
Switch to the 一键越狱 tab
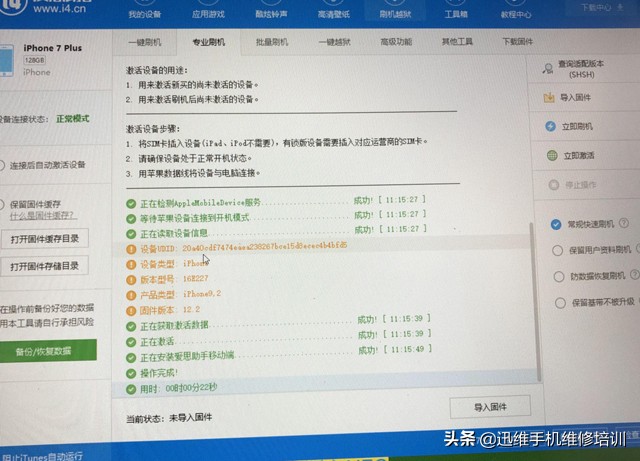click(x=334, y=42)
